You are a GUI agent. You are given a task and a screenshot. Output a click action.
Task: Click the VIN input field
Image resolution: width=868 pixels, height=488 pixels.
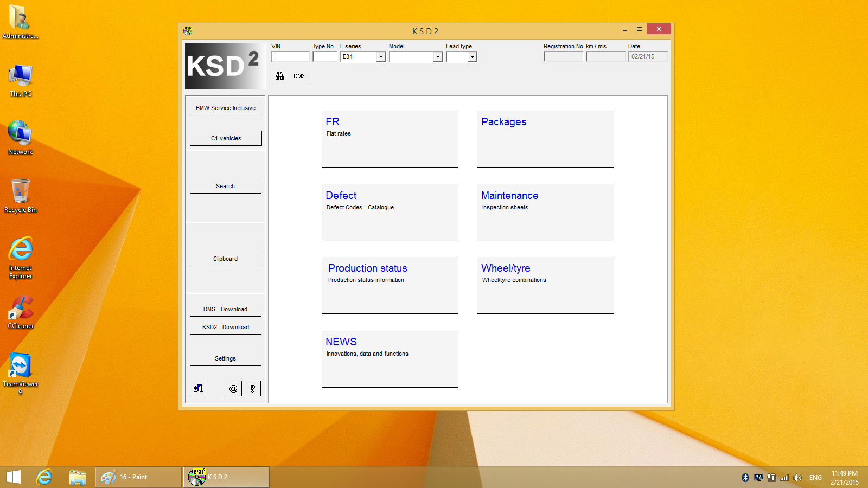pos(291,56)
